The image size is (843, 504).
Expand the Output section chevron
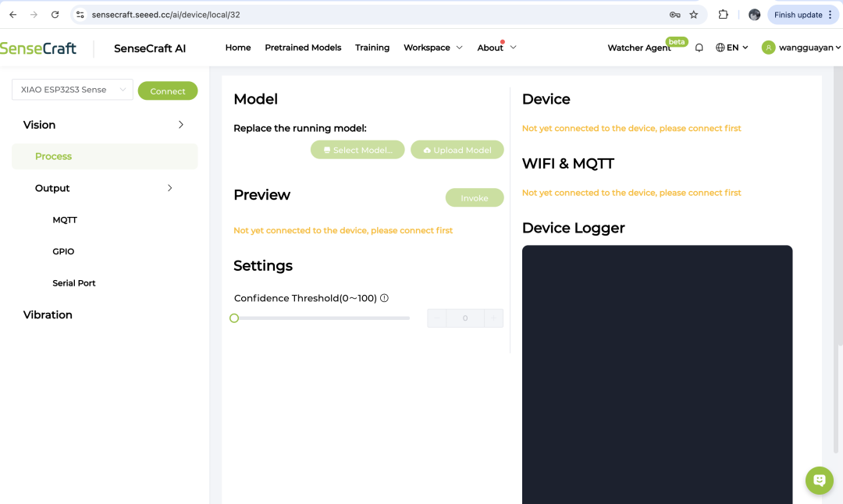[x=169, y=188]
